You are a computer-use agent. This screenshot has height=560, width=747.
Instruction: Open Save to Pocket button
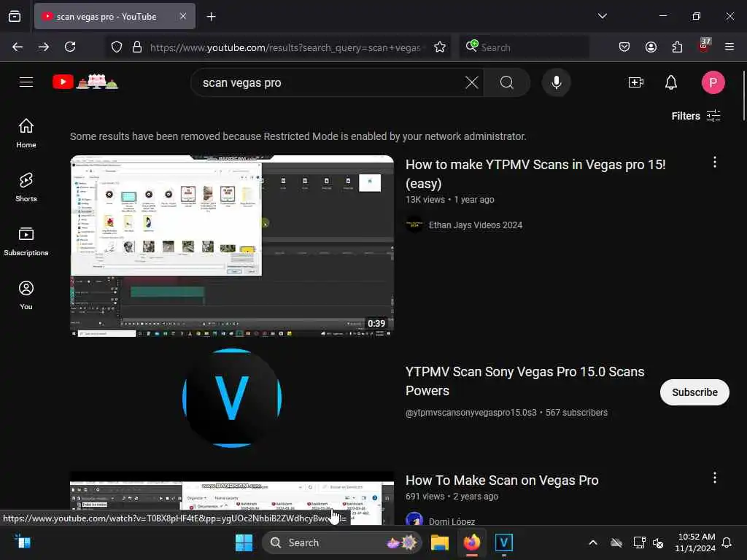624,47
